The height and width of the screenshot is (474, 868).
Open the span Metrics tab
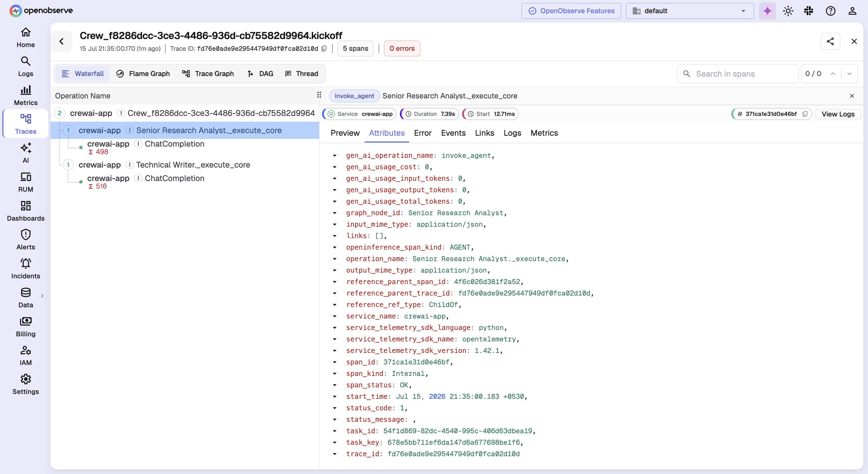click(544, 133)
